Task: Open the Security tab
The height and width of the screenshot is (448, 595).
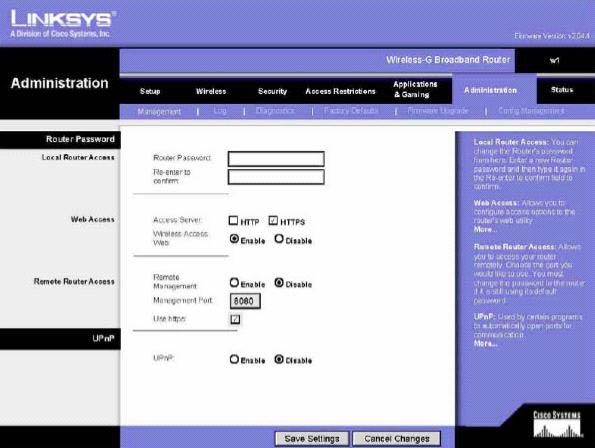Action: (272, 91)
